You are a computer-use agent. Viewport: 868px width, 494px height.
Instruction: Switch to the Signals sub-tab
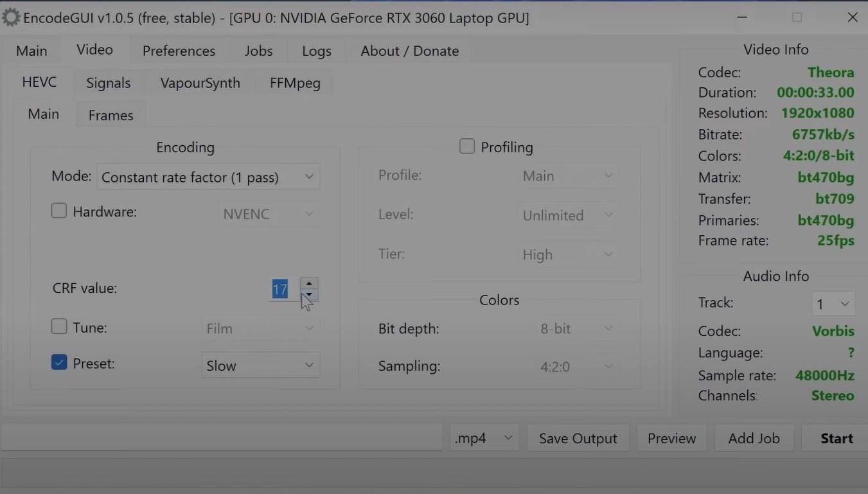click(109, 83)
